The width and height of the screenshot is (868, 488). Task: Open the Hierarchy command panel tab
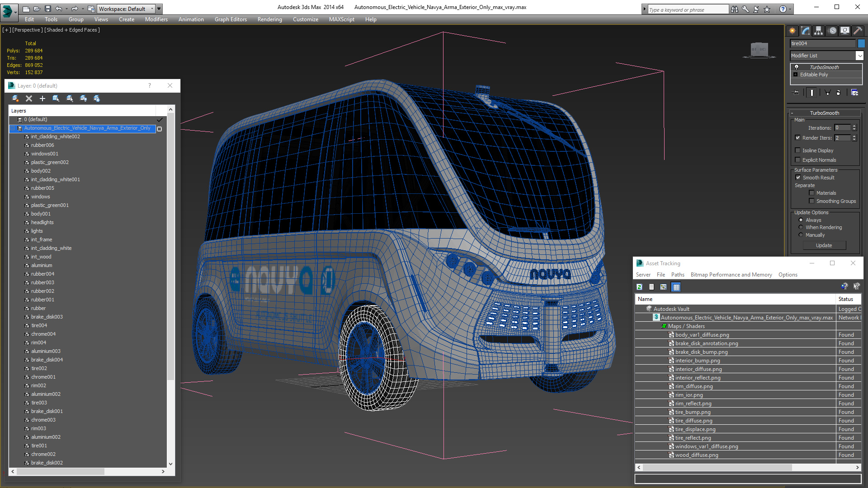(819, 31)
